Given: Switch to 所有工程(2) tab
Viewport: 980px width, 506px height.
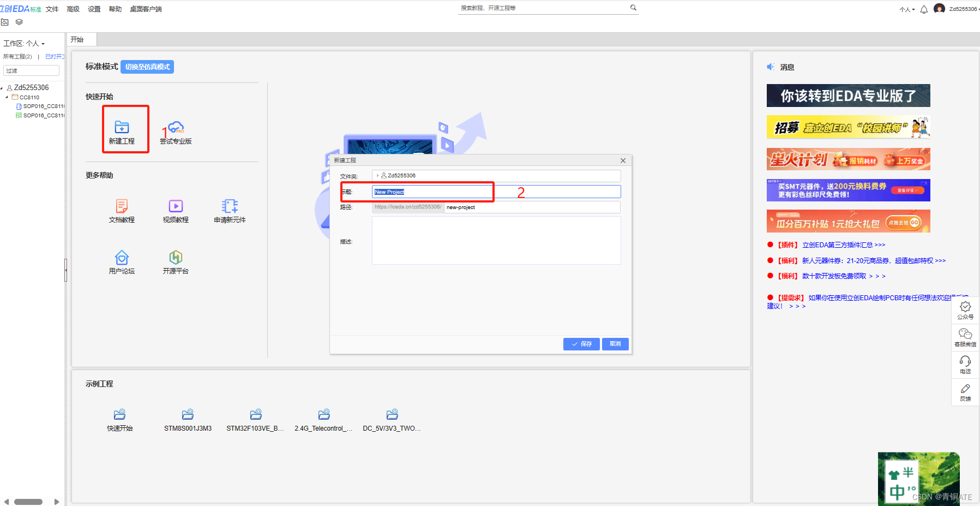Looking at the screenshot, I should pyautogui.click(x=17, y=57).
